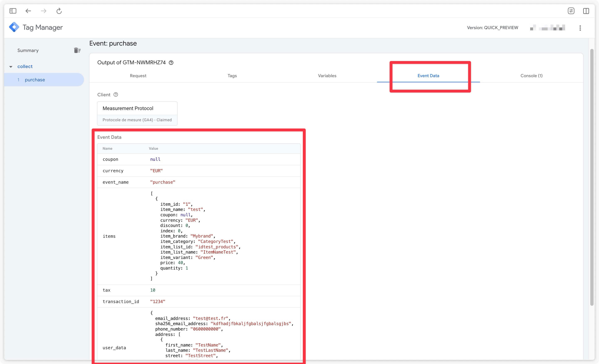
Task: Click the item_brand "Mybrand" line
Action: pyautogui.click(x=188, y=236)
